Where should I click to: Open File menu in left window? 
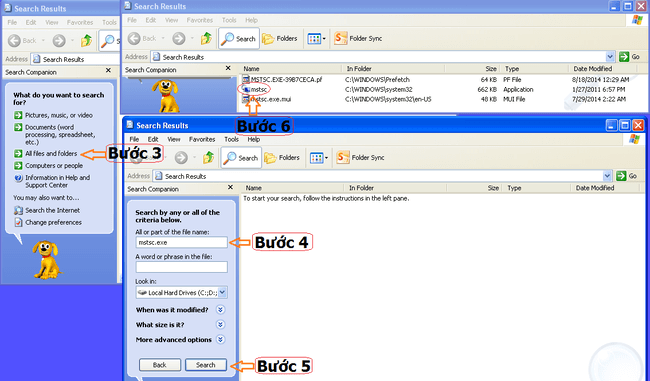(12, 22)
